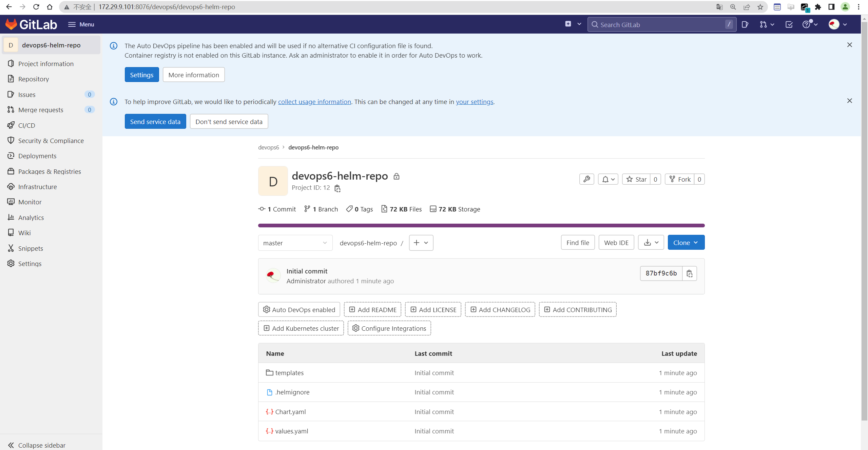Open Project information in sidebar
Image resolution: width=868 pixels, height=450 pixels.
(46, 64)
